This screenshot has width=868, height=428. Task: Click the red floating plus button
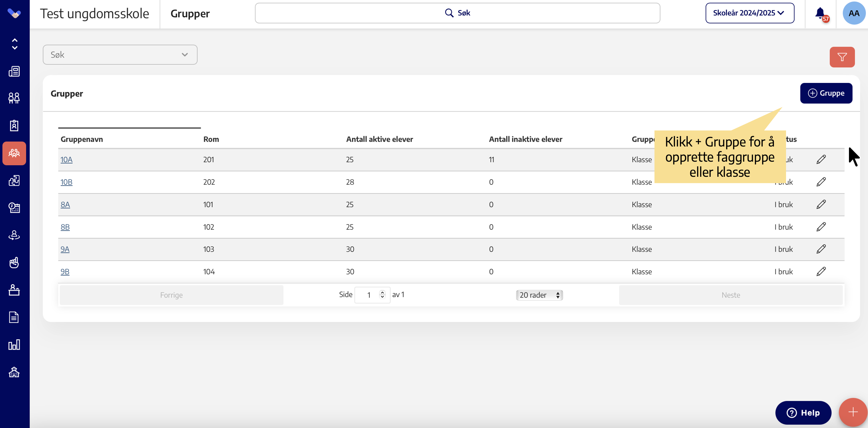(853, 412)
